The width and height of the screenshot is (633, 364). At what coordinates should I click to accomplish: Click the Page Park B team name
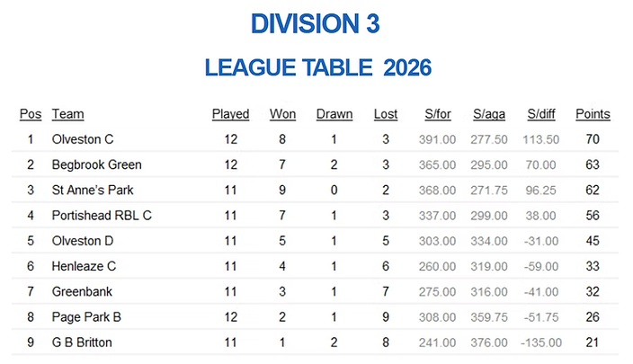86,317
